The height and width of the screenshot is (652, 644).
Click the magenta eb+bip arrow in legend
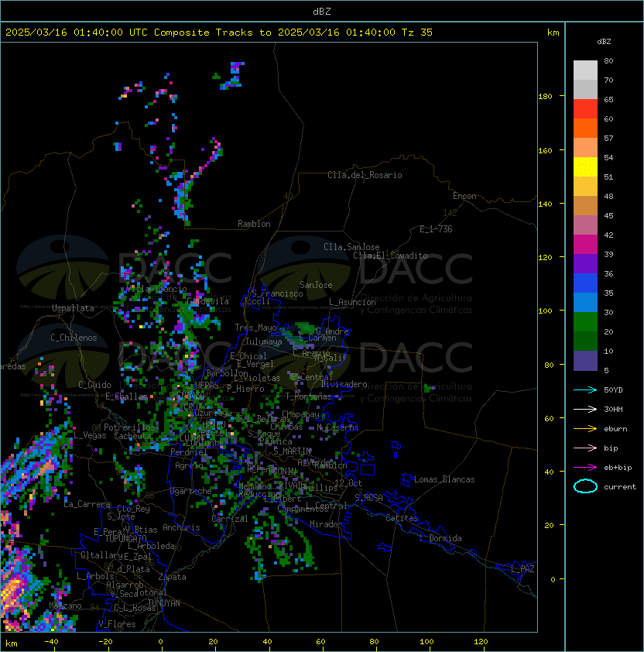(x=585, y=468)
